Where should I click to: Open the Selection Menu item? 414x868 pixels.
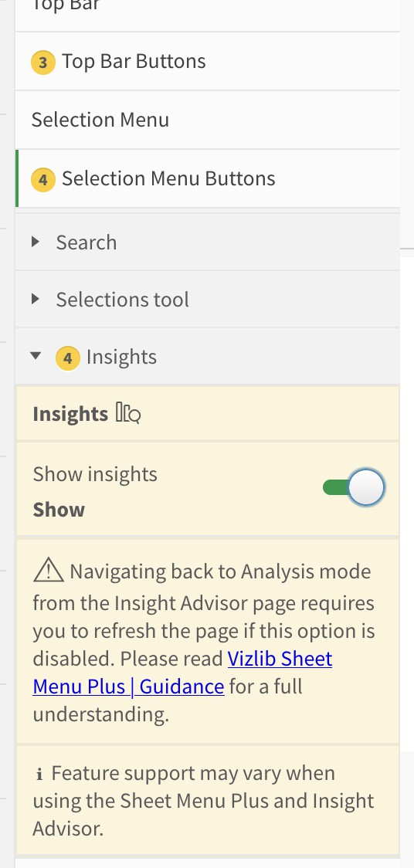coord(208,120)
